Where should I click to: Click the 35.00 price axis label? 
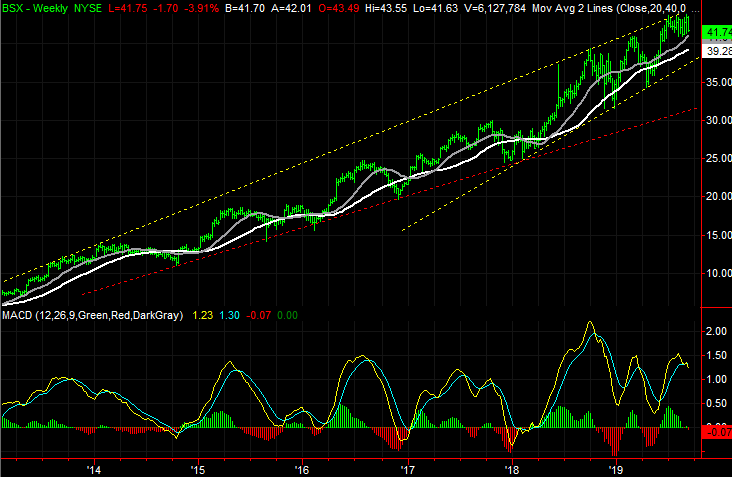pyautogui.click(x=718, y=82)
